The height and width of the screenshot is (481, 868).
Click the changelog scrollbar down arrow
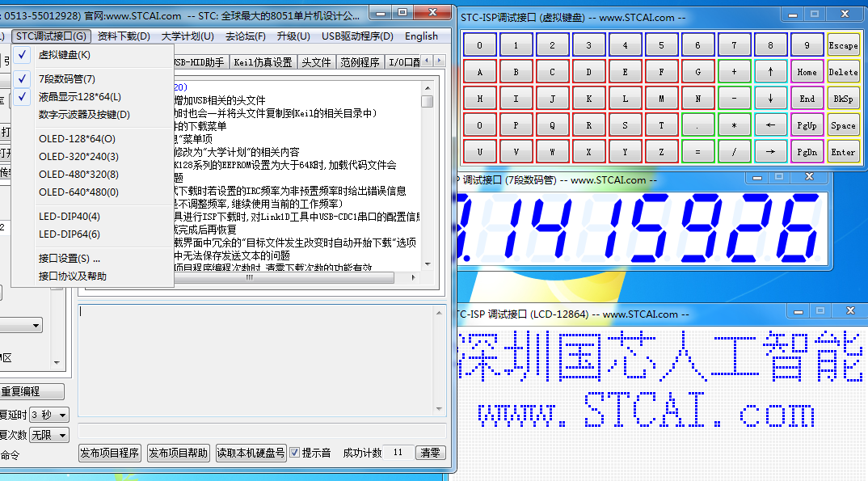[428, 264]
